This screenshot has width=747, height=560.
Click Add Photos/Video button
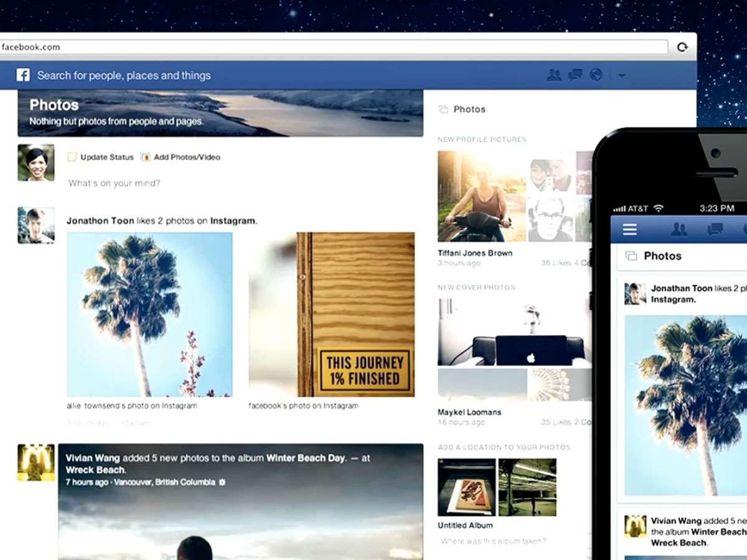(x=181, y=157)
